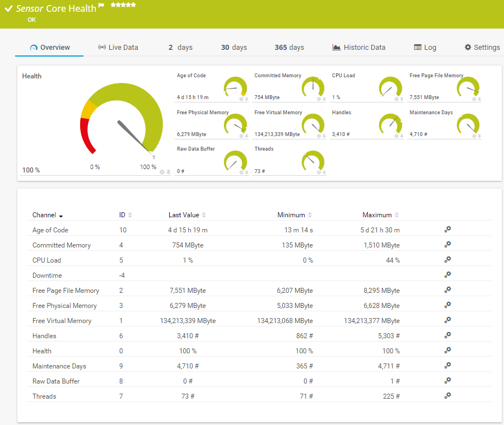View the 30 days graph tab
The width and height of the screenshot is (504, 425).
coord(234,48)
